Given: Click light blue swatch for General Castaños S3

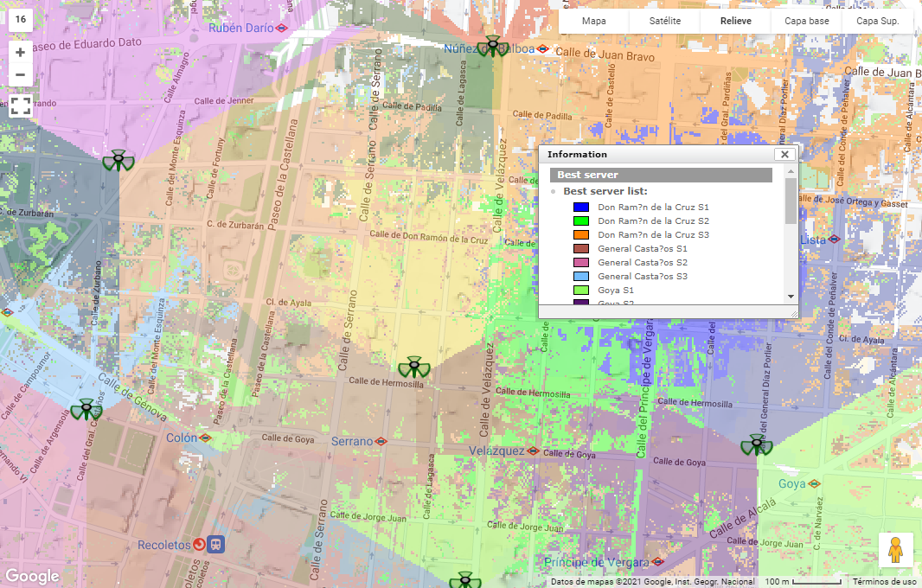Looking at the screenshot, I should (x=581, y=277).
